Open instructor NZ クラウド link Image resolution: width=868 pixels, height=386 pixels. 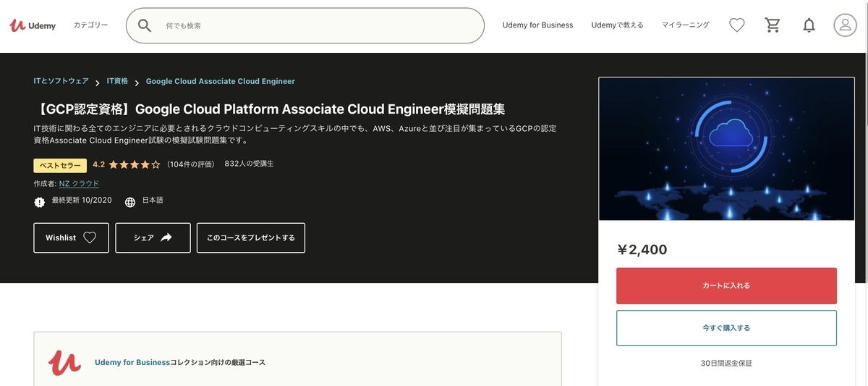coord(80,184)
